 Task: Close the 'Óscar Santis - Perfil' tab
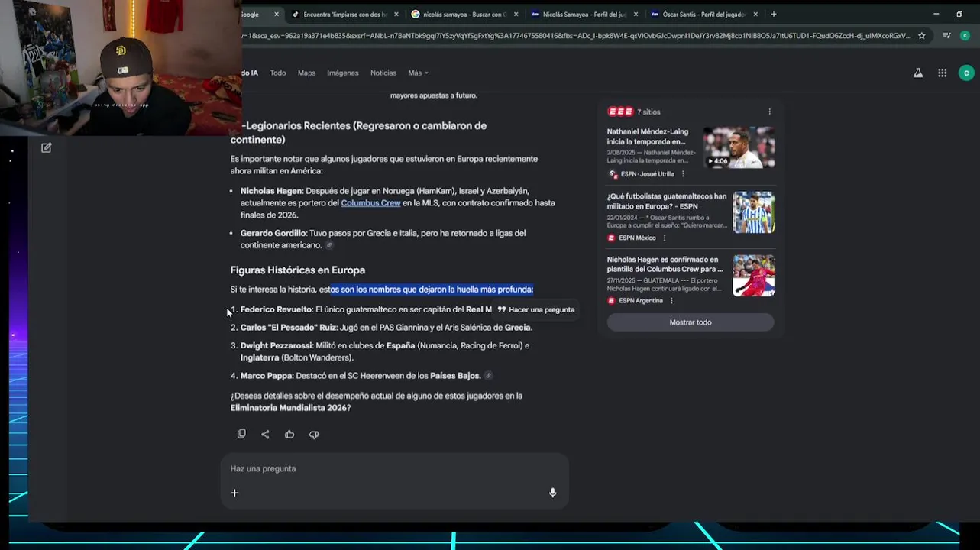point(755,14)
